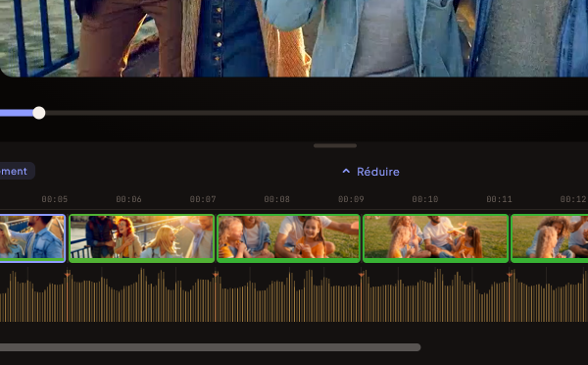588x365 pixels.
Task: Click the white playback progress handle
Action: pos(39,113)
